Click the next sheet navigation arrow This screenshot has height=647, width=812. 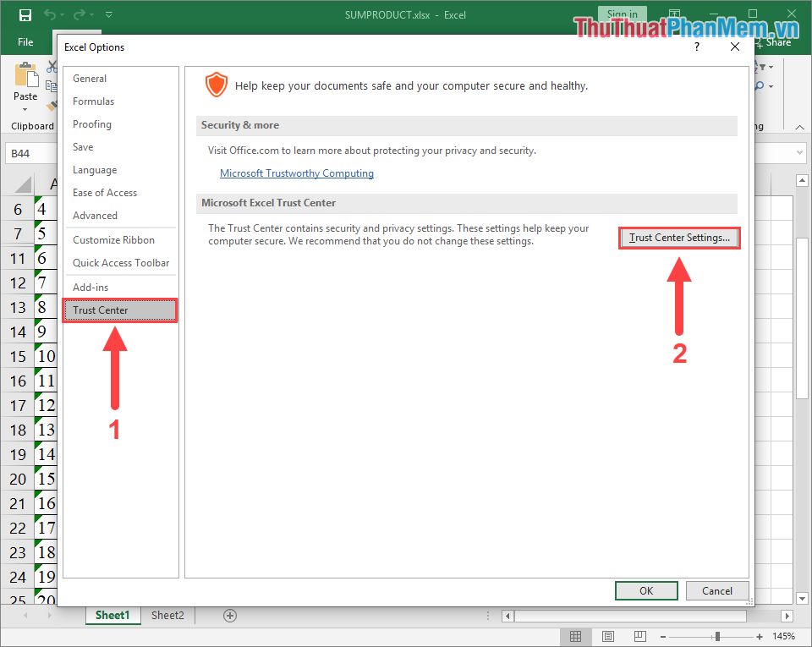pyautogui.click(x=49, y=616)
